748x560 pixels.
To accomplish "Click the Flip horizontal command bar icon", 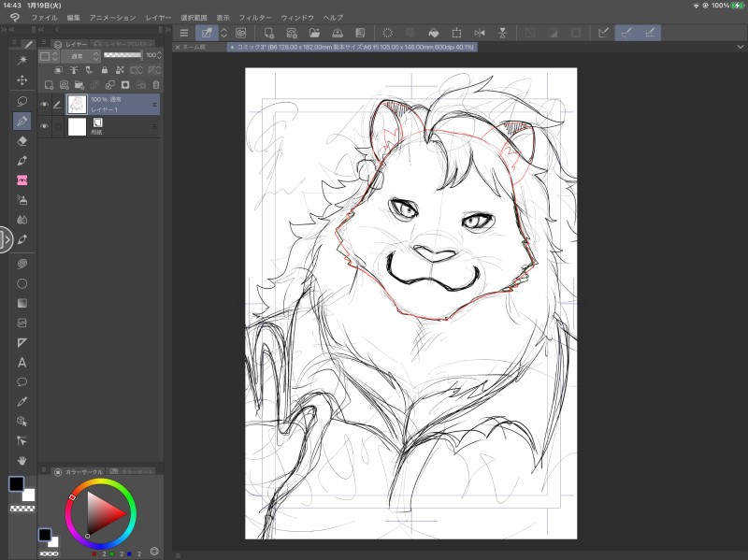I will (480, 33).
